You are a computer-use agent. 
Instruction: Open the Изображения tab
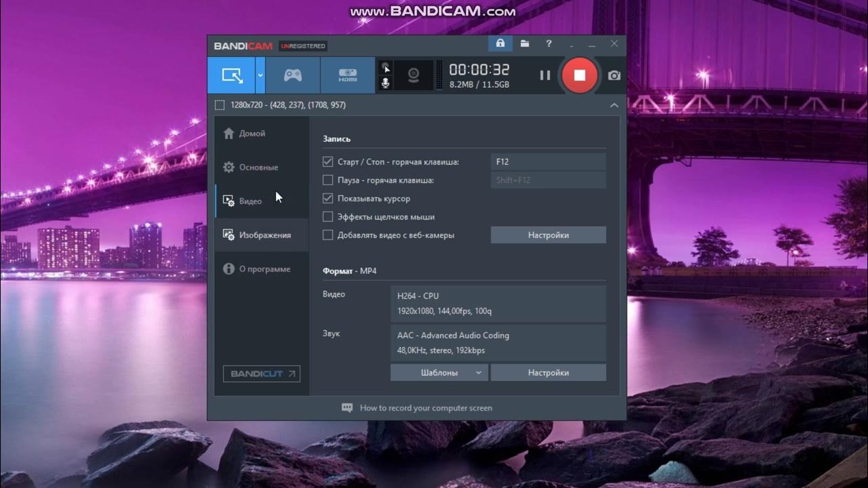click(x=262, y=235)
